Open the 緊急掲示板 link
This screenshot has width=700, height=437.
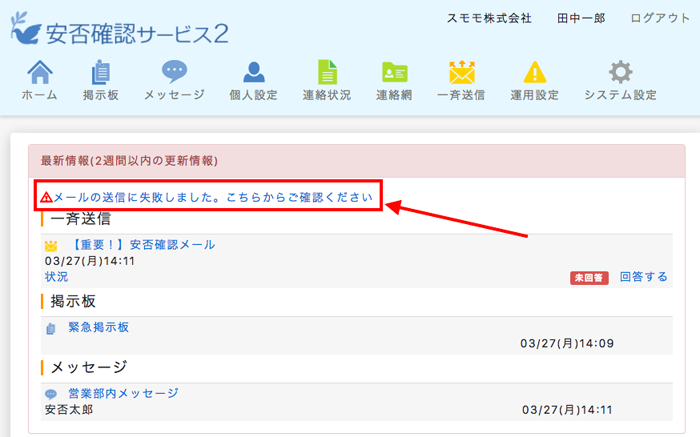(x=99, y=327)
